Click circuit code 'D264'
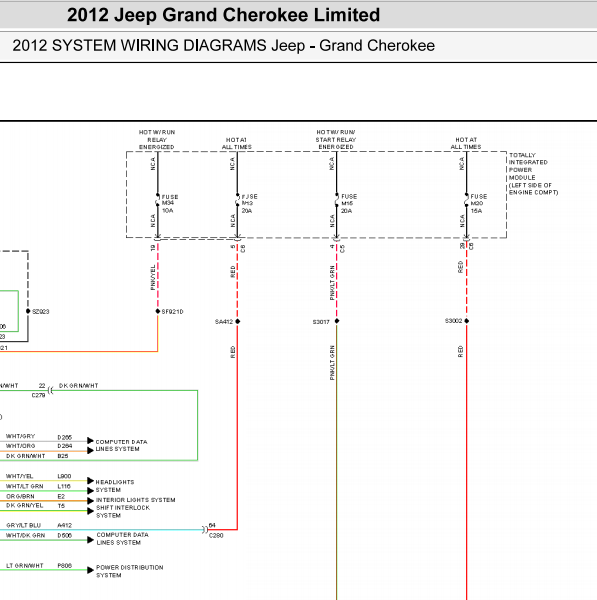 pyautogui.click(x=65, y=446)
